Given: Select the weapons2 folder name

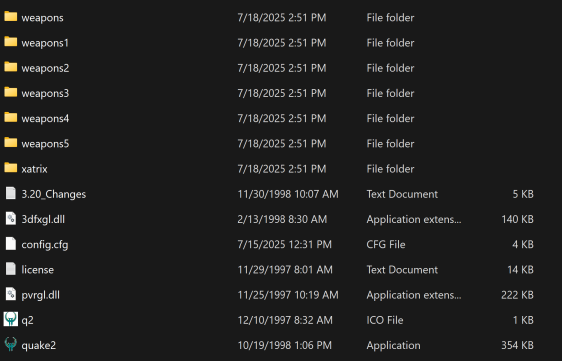Looking at the screenshot, I should click(45, 68).
